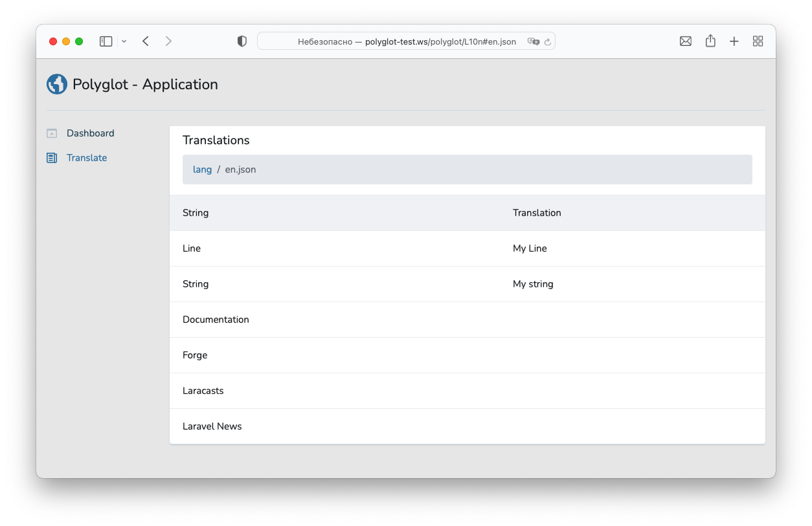Image resolution: width=812 pixels, height=526 pixels.
Task: Open sidebar options dropdown chevron
Action: click(124, 41)
